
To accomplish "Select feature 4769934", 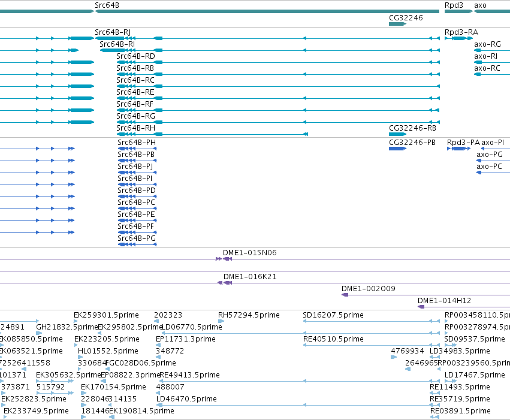I will click(408, 352).
